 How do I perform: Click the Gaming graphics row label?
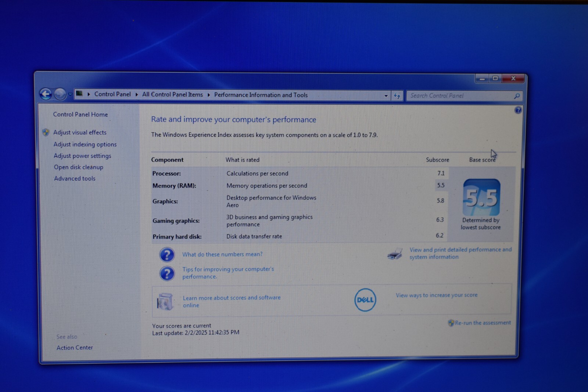tap(176, 221)
